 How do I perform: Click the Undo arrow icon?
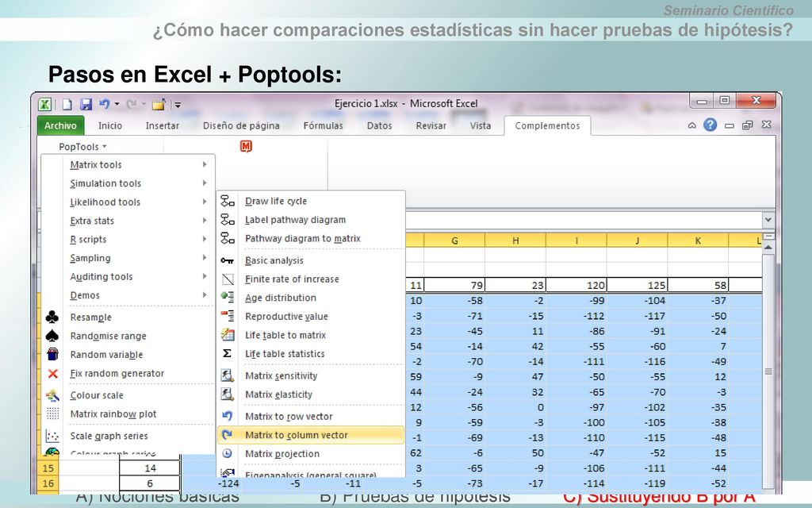pos(104,104)
